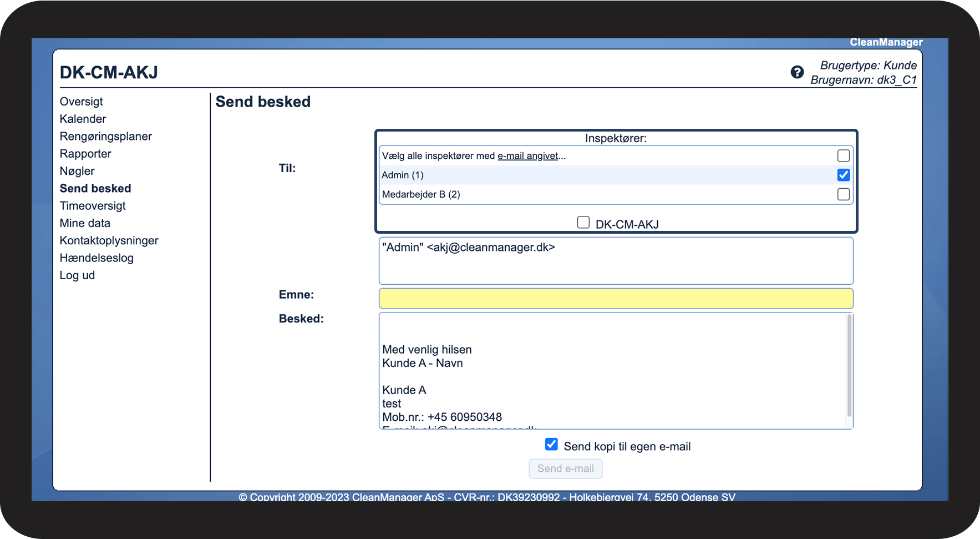Go to Kontaktoplysninger
Viewport: 980px width, 539px height.
109,240
